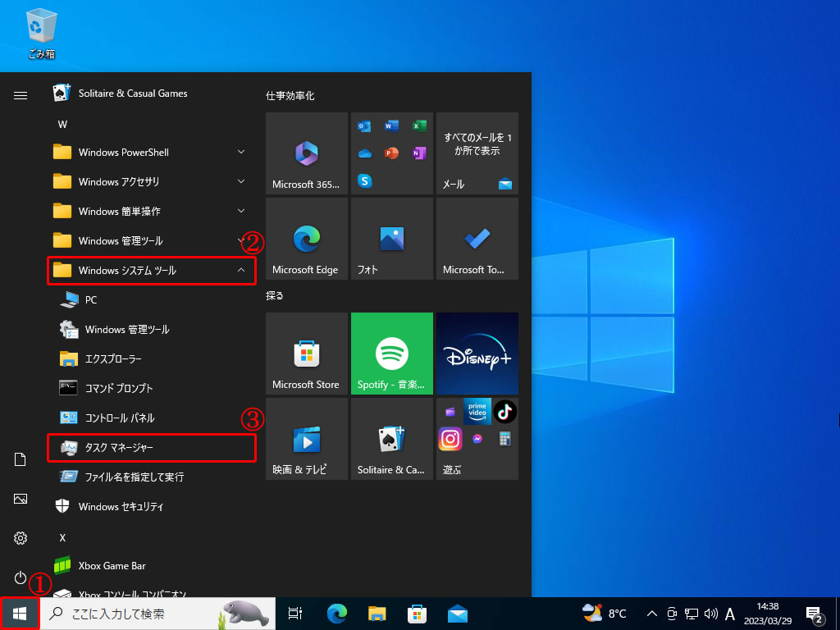This screenshot has width=840, height=630.
Task: Open the Microsoft 365 tile
Action: (x=307, y=153)
